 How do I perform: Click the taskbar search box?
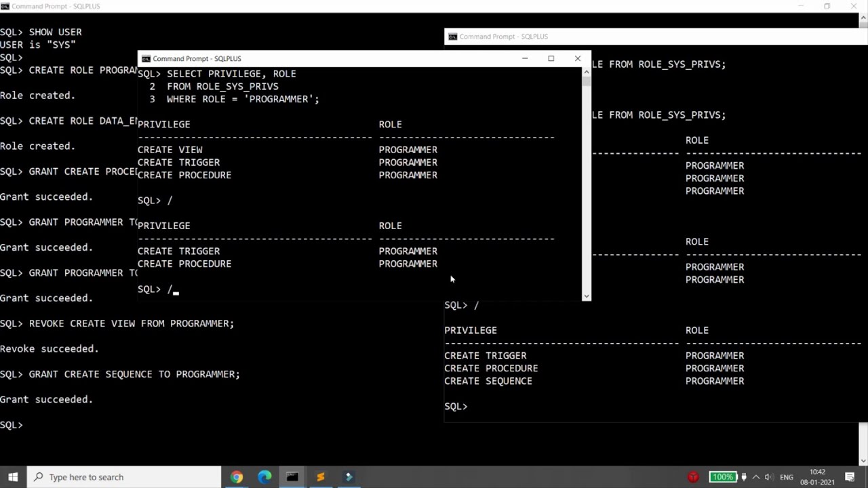(x=124, y=477)
